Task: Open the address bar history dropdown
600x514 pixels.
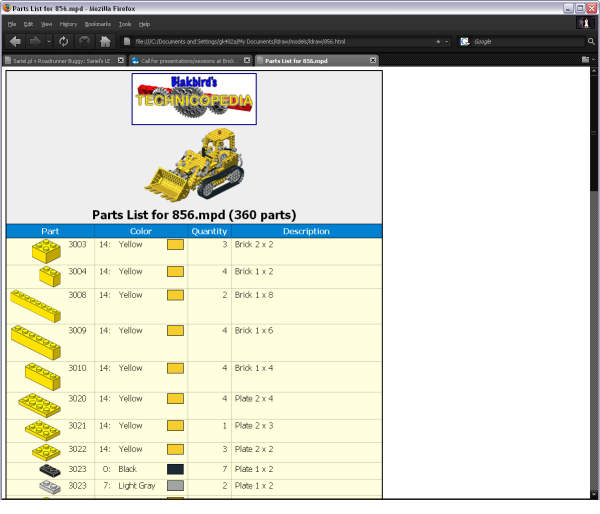Action: coord(447,42)
